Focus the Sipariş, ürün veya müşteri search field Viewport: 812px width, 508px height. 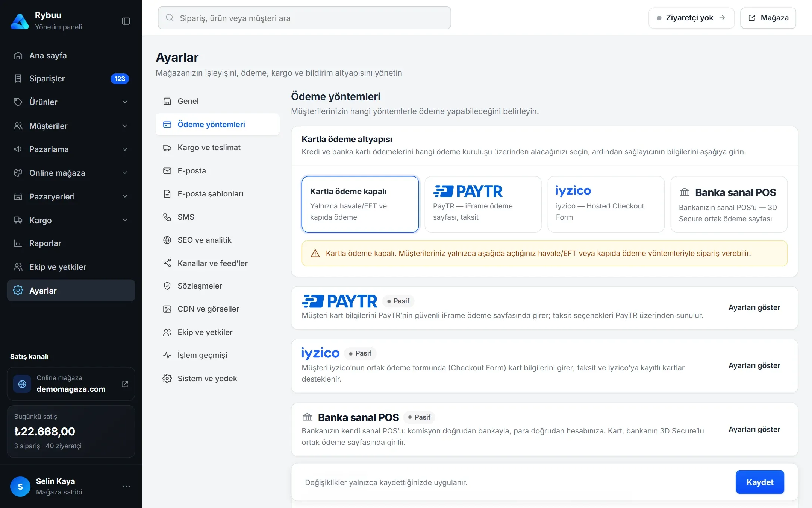pos(304,18)
